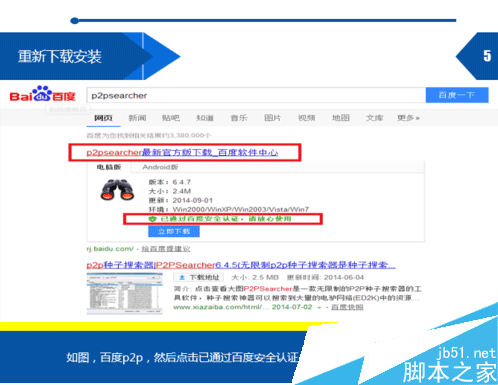
Task: Select the 电脑版 PC version tab
Action: 109,167
